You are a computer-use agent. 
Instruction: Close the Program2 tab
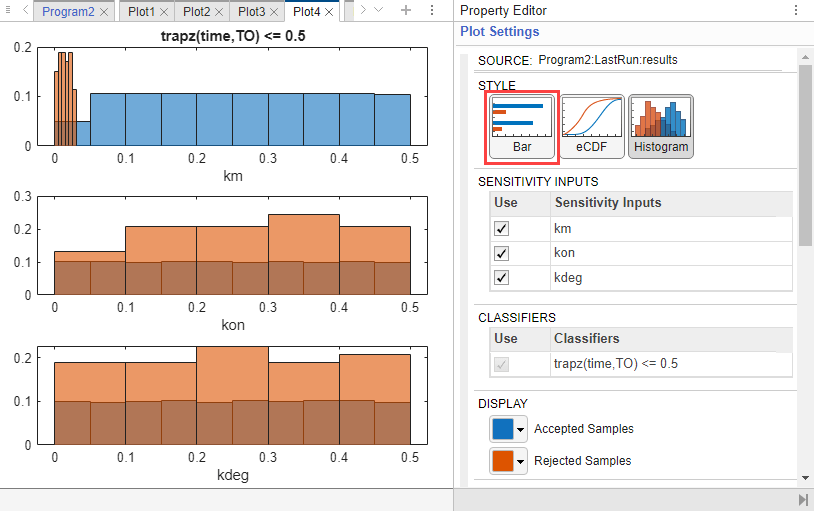[x=105, y=12]
